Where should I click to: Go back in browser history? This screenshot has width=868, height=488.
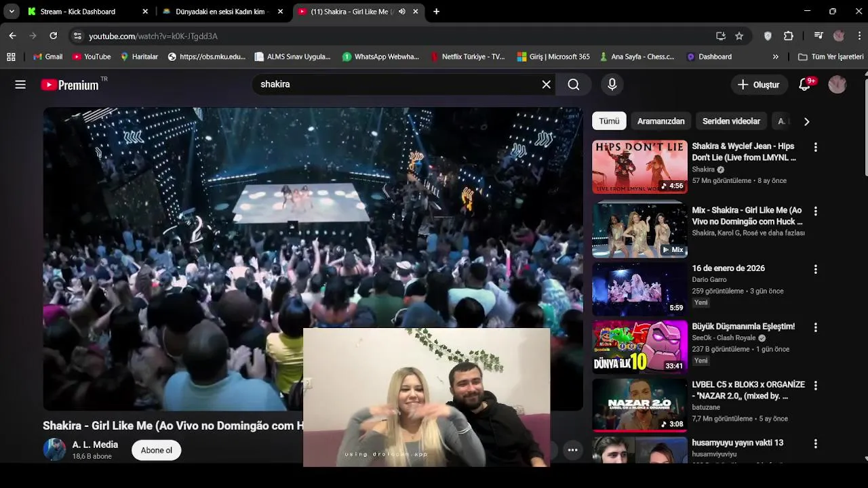click(x=12, y=36)
